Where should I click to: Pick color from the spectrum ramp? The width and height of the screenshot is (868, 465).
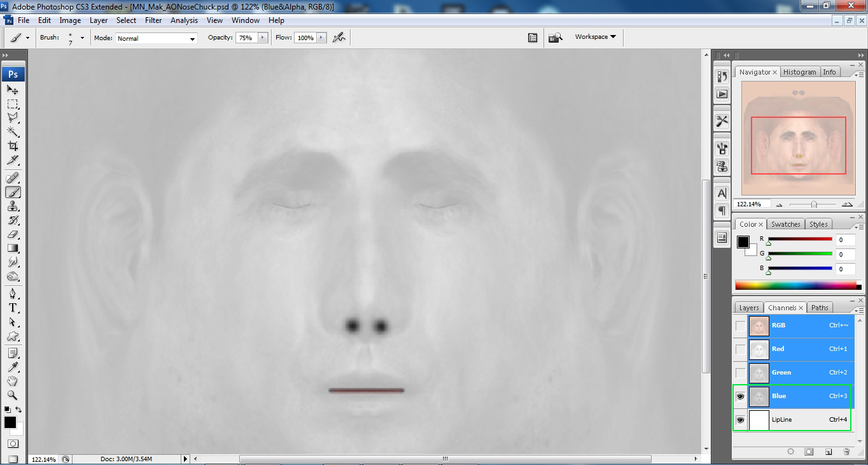coord(798,285)
